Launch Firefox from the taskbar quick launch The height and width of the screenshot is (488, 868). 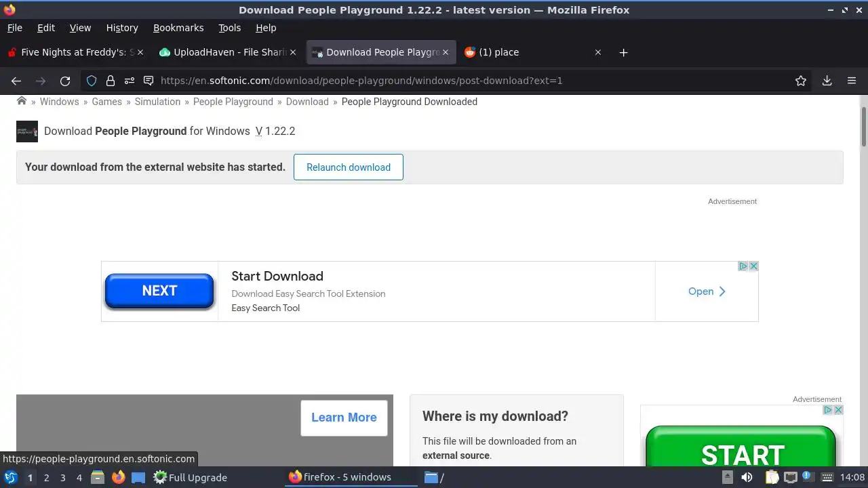118,477
